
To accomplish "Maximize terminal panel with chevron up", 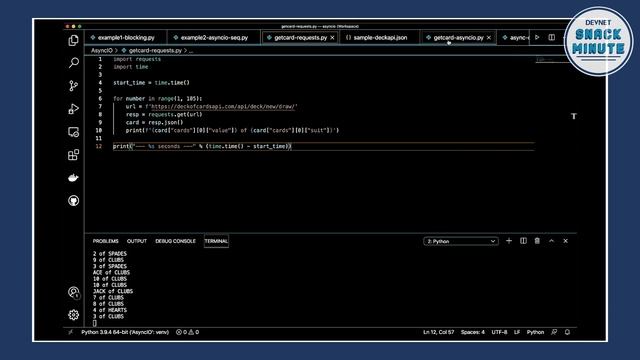I will click(x=551, y=241).
